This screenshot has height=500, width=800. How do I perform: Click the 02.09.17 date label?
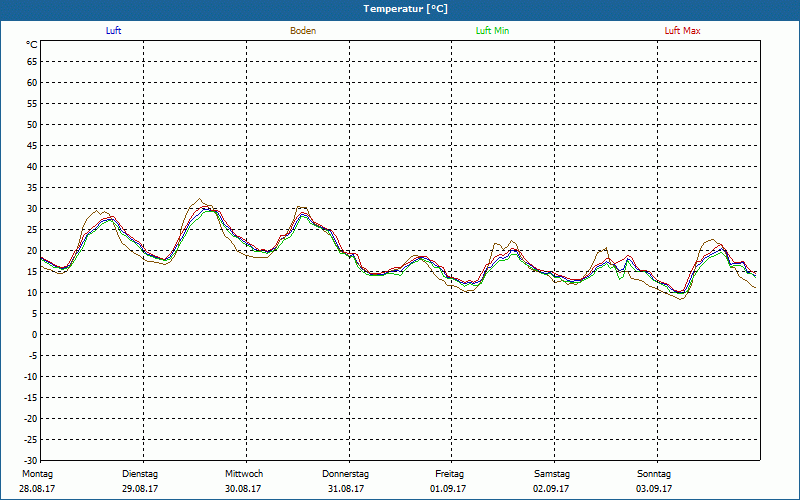[x=551, y=489]
